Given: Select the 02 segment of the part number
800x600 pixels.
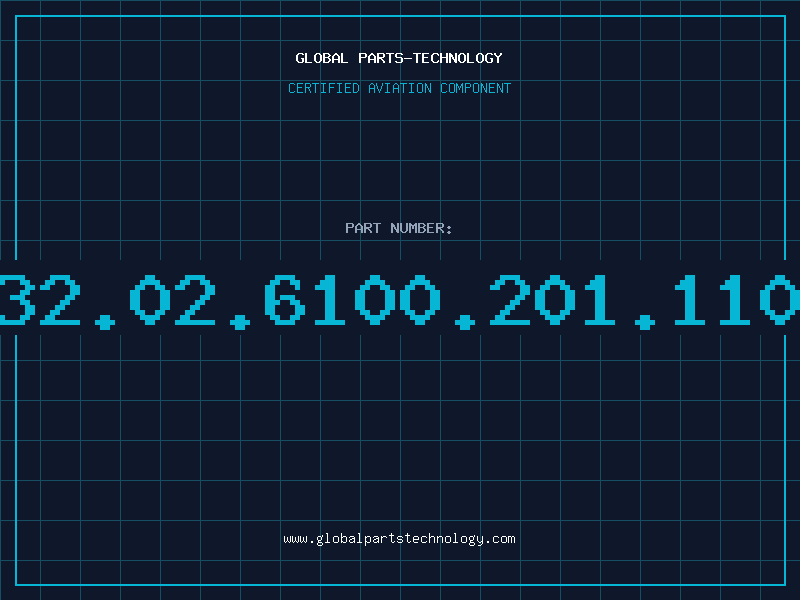Looking at the screenshot, I should (x=172, y=299).
